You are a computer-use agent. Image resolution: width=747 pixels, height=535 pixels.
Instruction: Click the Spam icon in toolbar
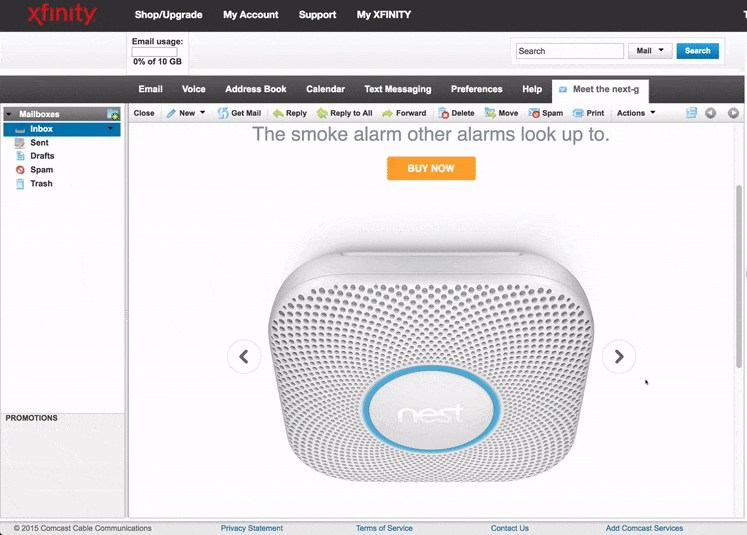point(534,113)
